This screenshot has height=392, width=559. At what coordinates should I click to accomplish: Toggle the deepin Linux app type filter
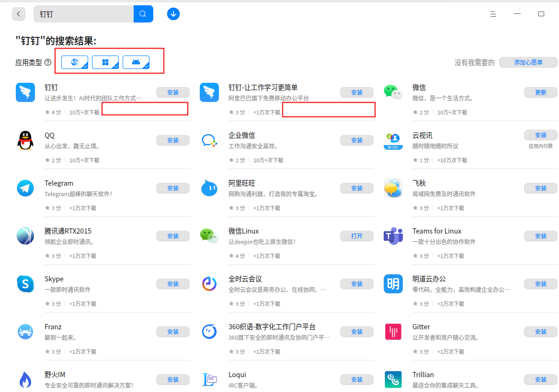pos(75,62)
